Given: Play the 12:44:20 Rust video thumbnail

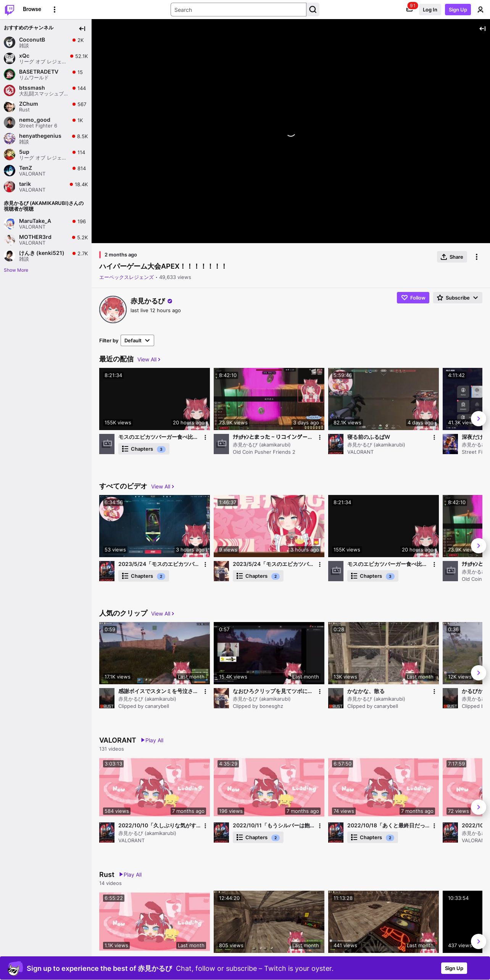Looking at the screenshot, I should (x=269, y=922).
